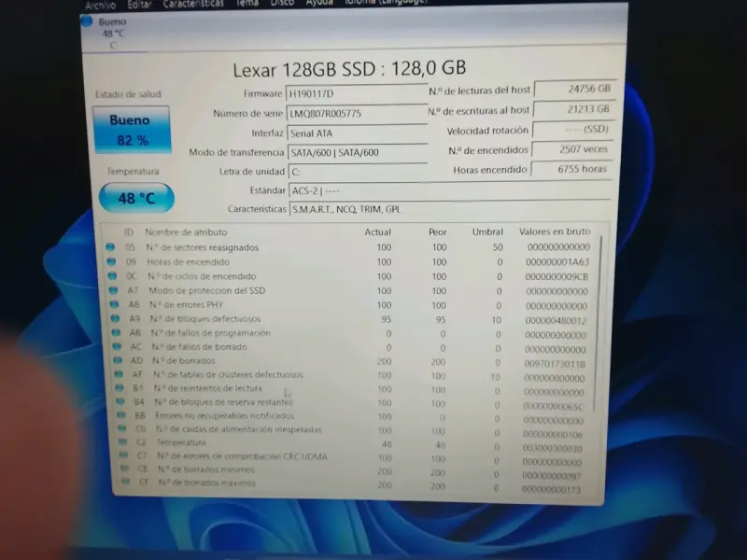Image resolution: width=747 pixels, height=560 pixels.
Task: Click status icon of sectores reasignados row
Action: pos(110,247)
